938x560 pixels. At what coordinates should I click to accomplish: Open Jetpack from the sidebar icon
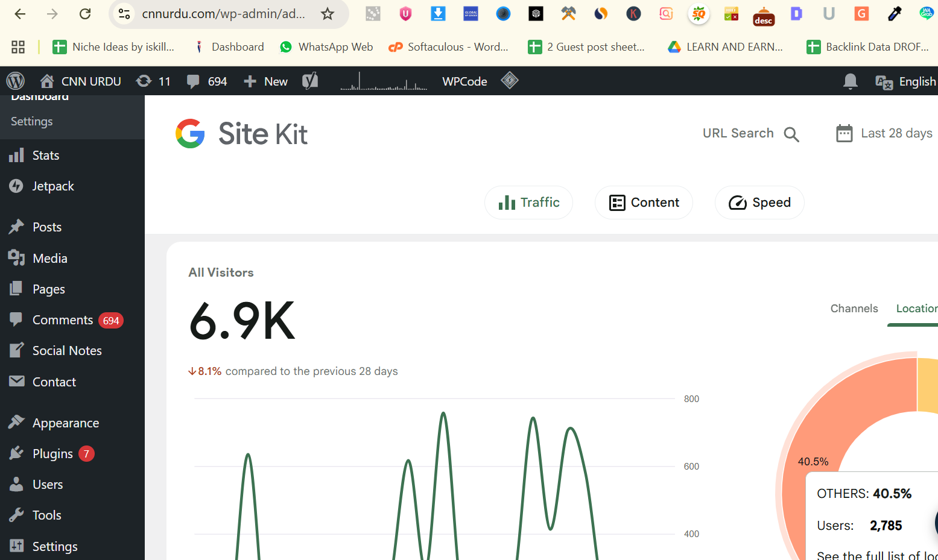[16, 186]
